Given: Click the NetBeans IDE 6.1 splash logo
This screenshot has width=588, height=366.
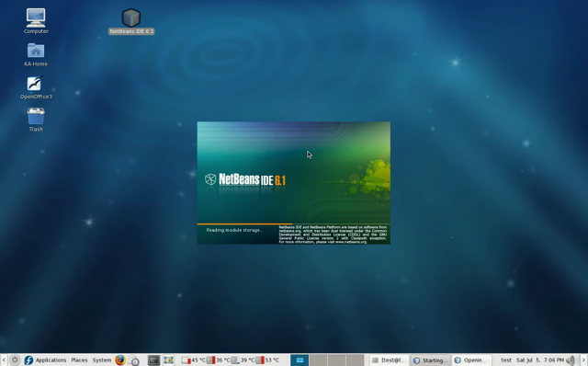Looking at the screenshot, I should (245, 179).
